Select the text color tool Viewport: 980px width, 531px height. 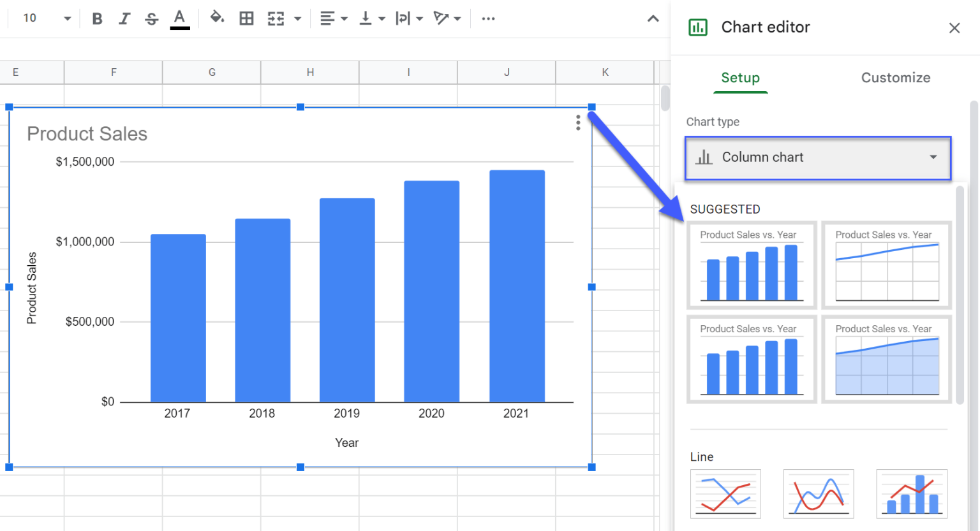(179, 18)
